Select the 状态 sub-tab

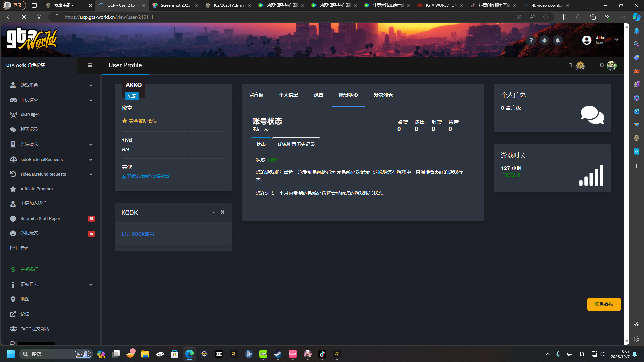(x=261, y=144)
